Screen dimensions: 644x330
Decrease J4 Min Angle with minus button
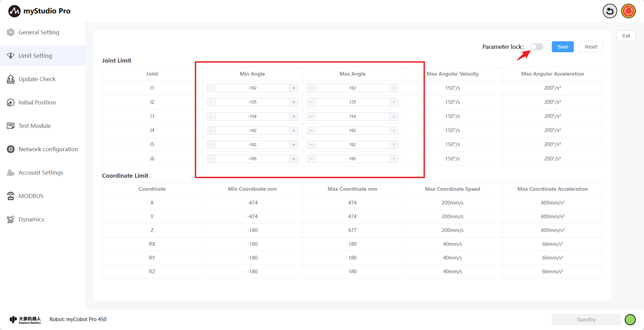(211, 131)
